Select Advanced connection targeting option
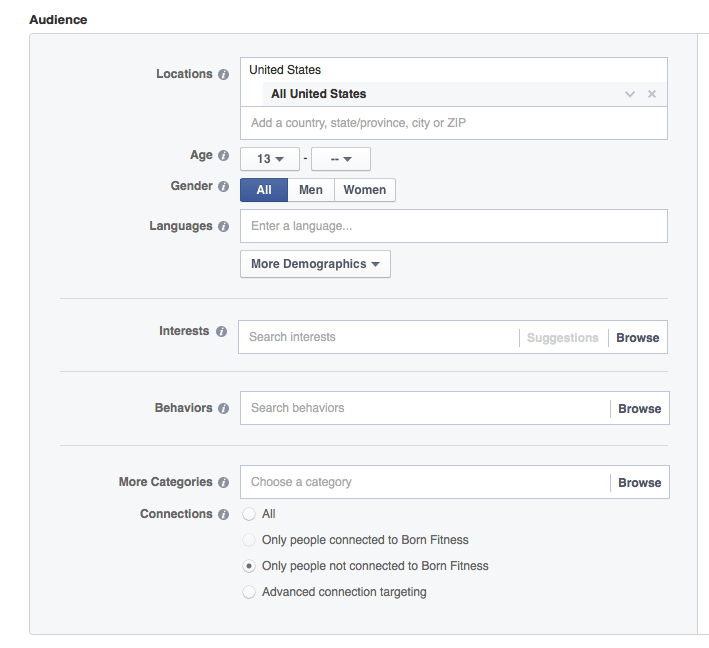 pos(249,592)
